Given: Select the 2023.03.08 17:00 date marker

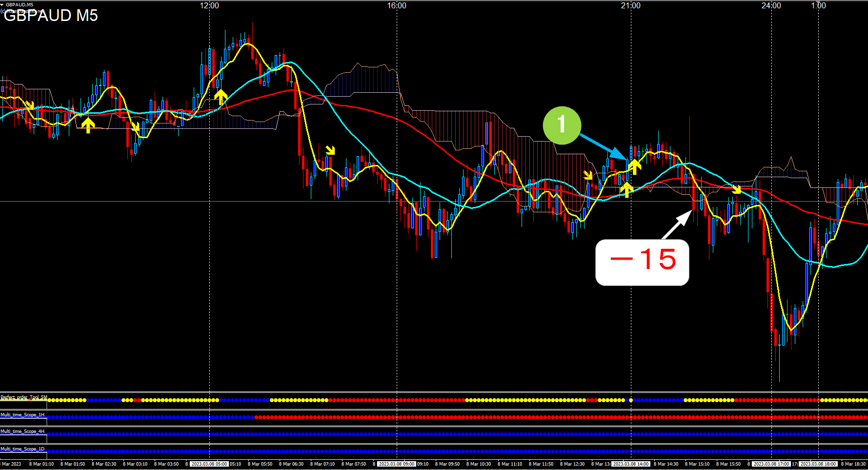Looking at the screenshot, I should click(x=771, y=464).
